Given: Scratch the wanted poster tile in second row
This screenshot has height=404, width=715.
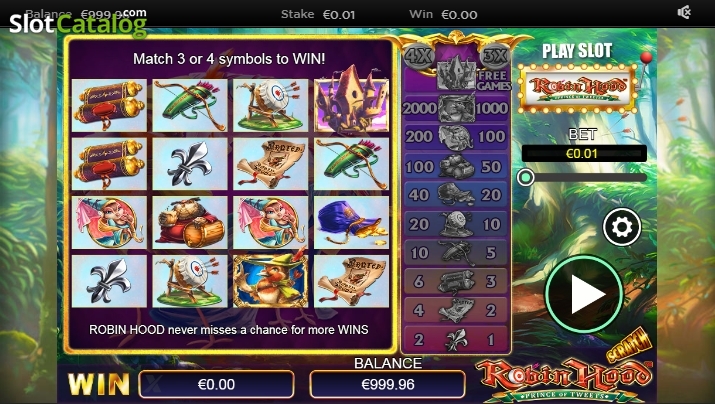Looking at the screenshot, I should 270,164.
